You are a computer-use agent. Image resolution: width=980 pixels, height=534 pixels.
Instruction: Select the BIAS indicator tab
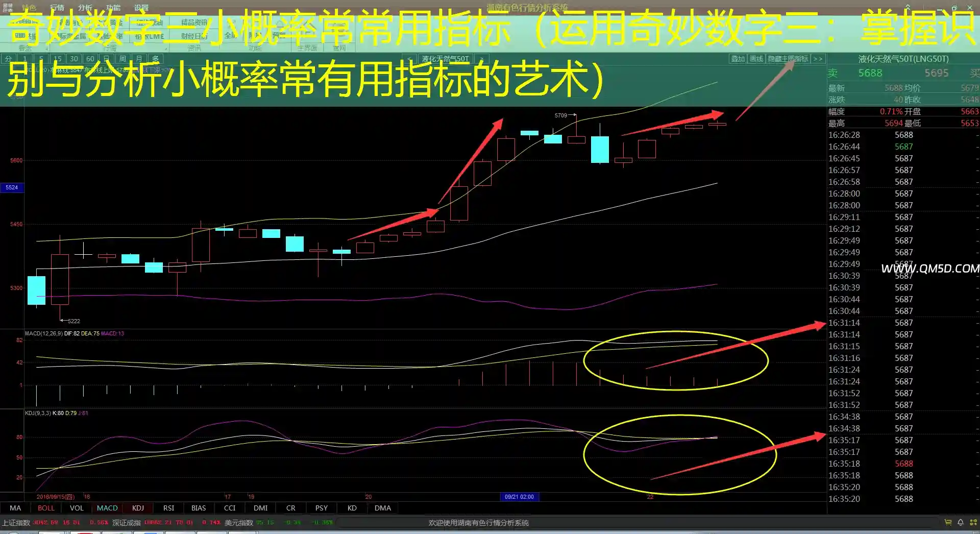point(199,508)
